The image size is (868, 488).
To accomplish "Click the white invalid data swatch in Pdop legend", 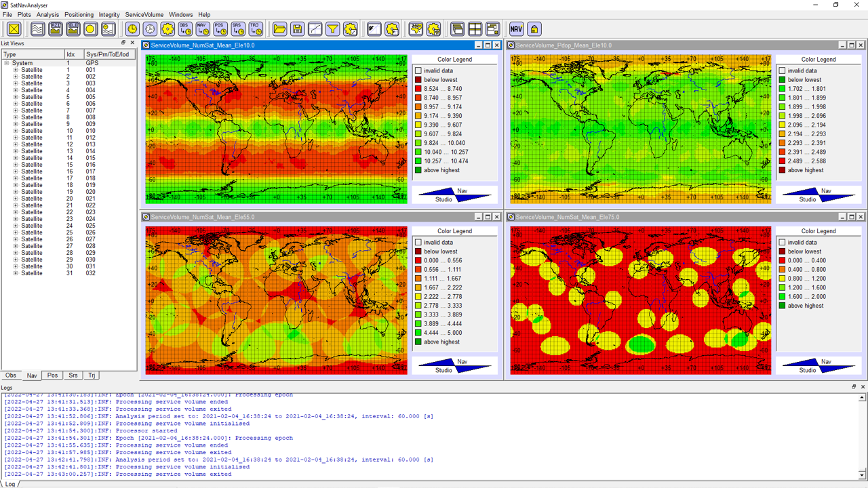I will pyautogui.click(x=782, y=70).
